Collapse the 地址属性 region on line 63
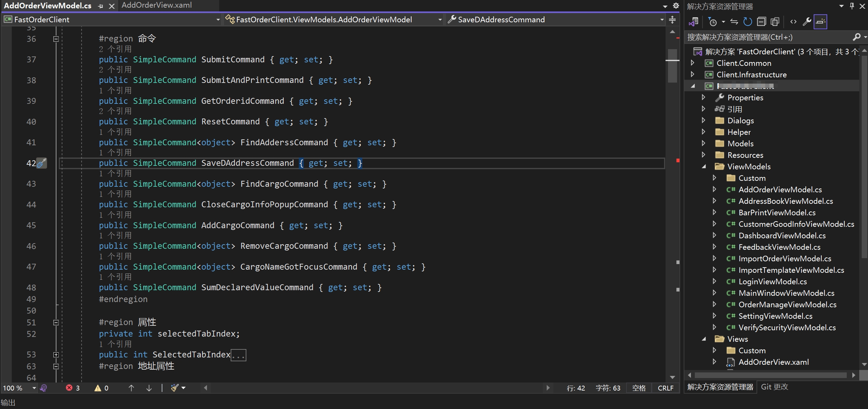The width and height of the screenshot is (868, 409). click(x=56, y=366)
